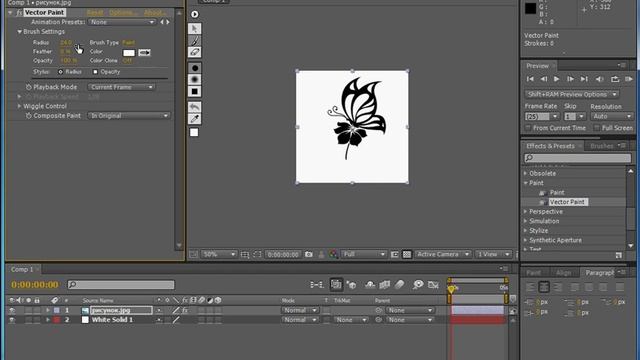The image size is (640, 360).
Task: Take snapshot with camera icon
Action: coord(309,254)
